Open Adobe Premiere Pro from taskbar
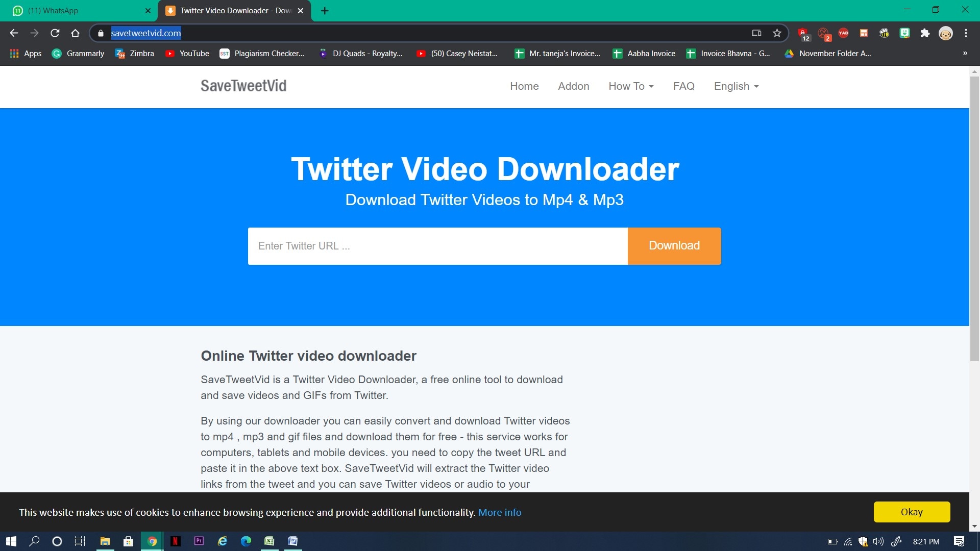The height and width of the screenshot is (551, 980). 199,541
